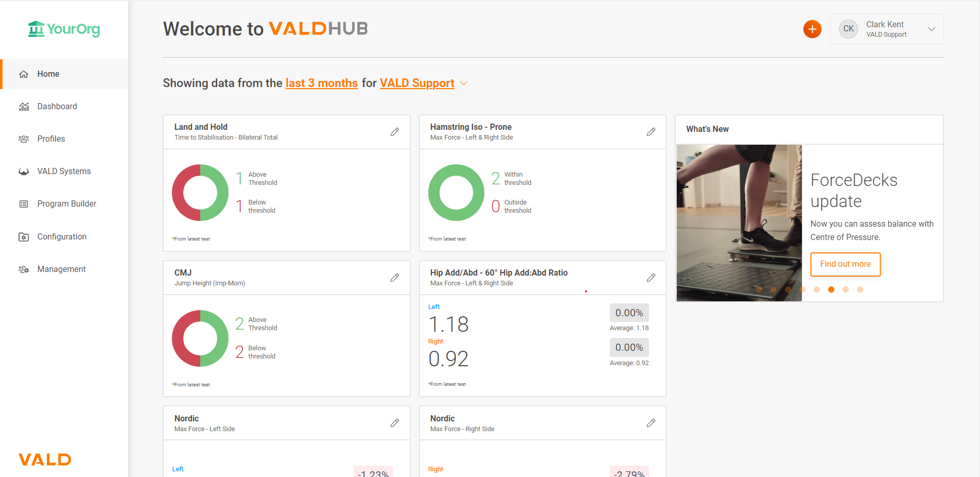Edit the Nordic Right Side tile
The width and height of the screenshot is (980, 477).
tap(651, 423)
